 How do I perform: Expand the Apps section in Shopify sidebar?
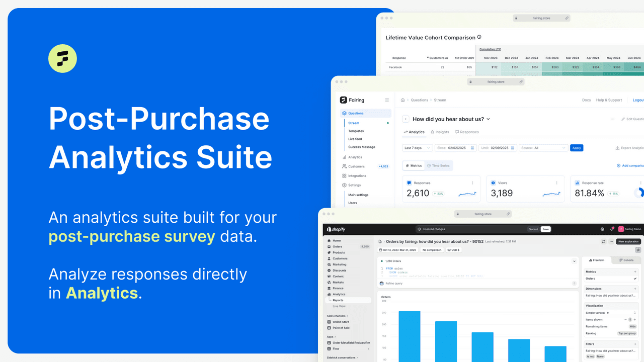331,337
